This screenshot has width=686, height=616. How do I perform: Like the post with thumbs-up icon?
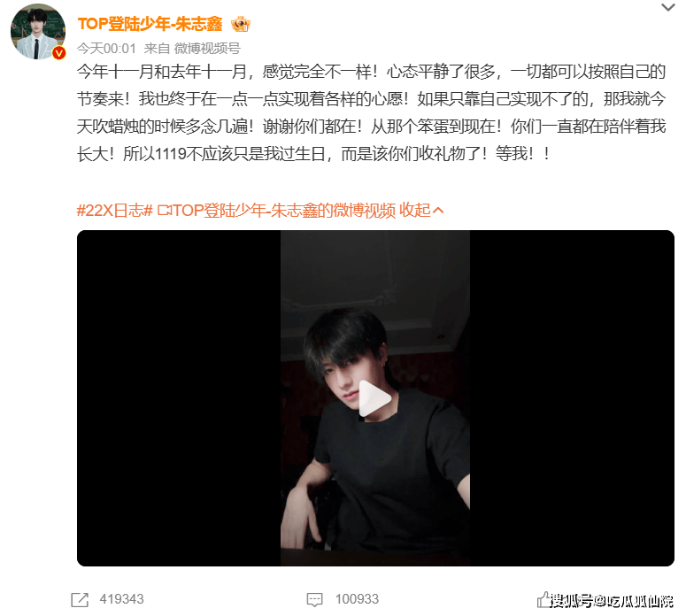point(543,599)
